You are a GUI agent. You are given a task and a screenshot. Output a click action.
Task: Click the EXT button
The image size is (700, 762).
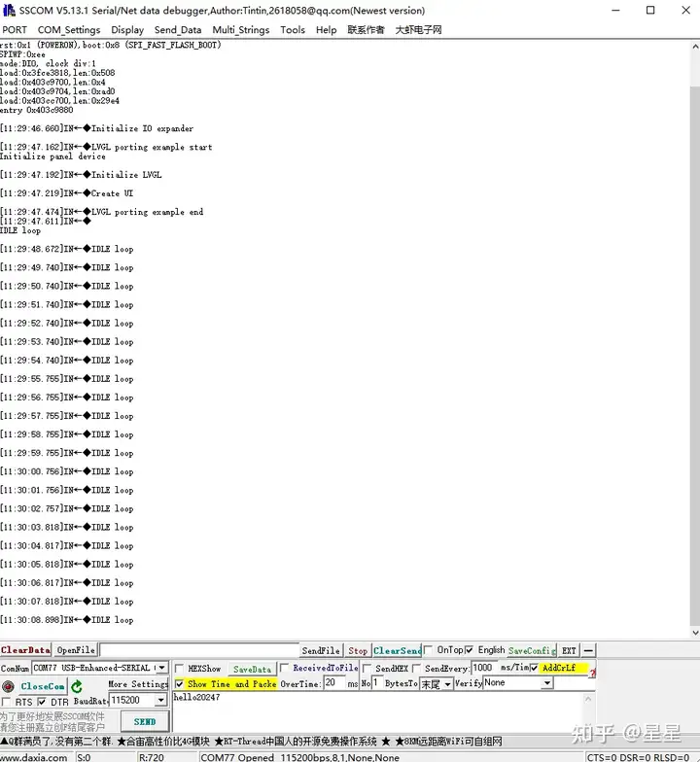pyautogui.click(x=569, y=650)
